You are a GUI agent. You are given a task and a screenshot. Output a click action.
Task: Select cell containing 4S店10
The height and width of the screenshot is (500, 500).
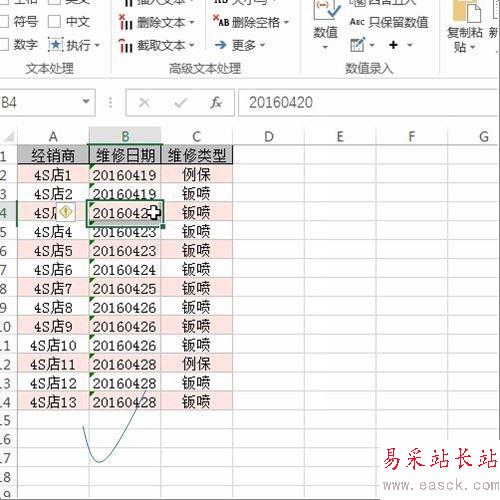click(53, 345)
